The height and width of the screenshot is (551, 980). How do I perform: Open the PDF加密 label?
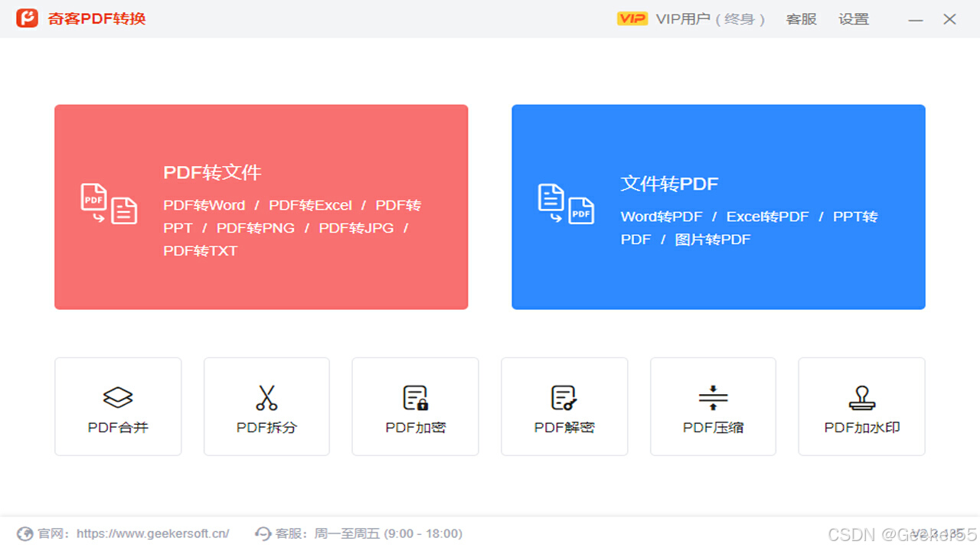(415, 428)
